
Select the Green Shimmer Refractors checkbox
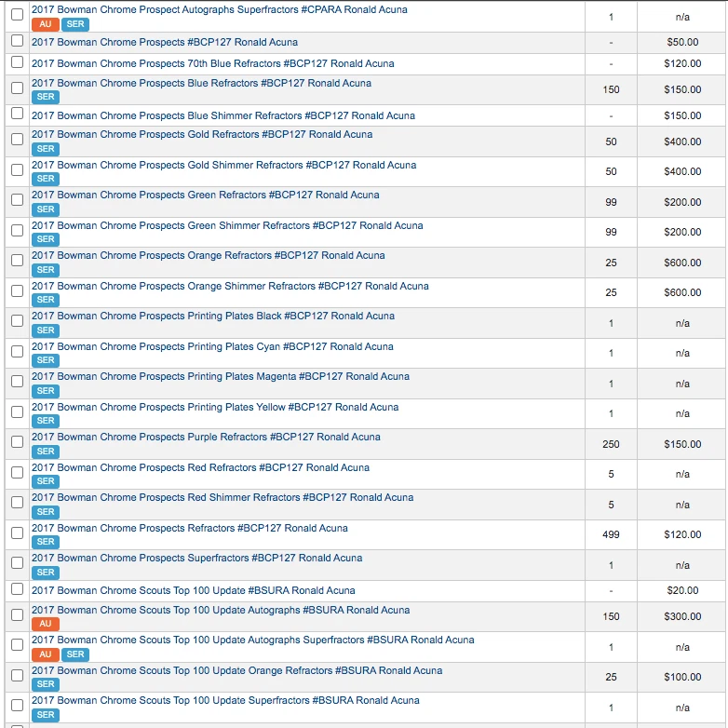tap(17, 230)
